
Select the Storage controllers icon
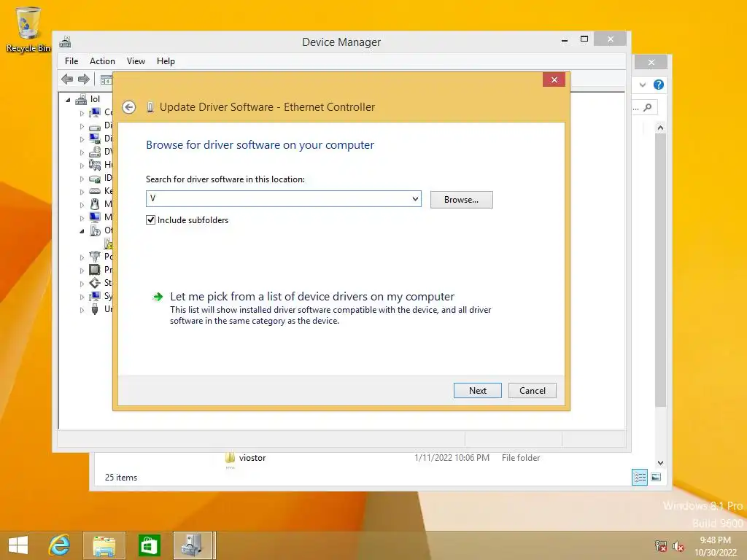pos(95,283)
